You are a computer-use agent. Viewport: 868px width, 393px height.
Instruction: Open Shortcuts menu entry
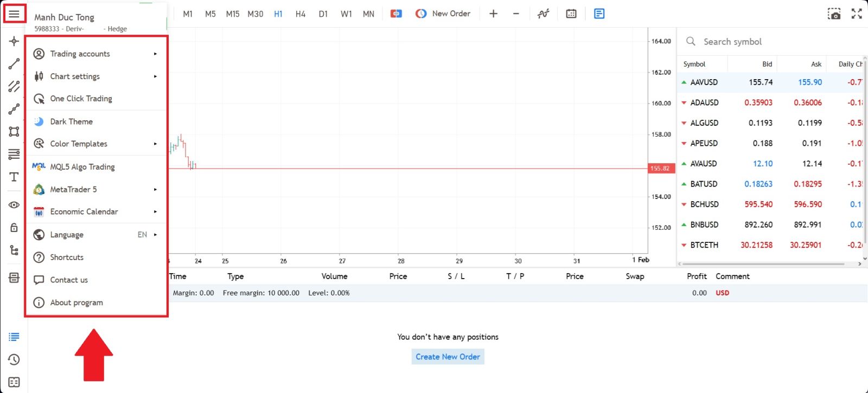coord(67,257)
